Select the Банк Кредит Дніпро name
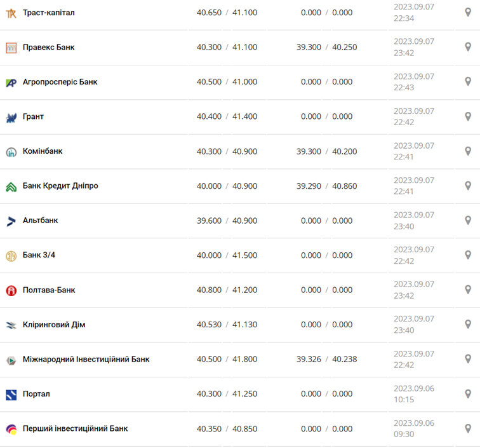This screenshot has height=448, width=480. click(60, 186)
